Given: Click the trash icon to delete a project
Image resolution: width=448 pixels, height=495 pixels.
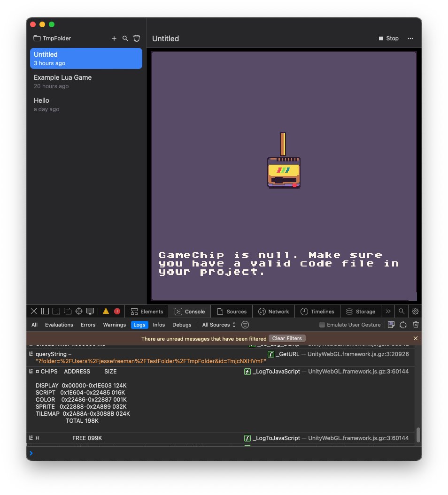Looking at the screenshot, I should click(x=136, y=38).
